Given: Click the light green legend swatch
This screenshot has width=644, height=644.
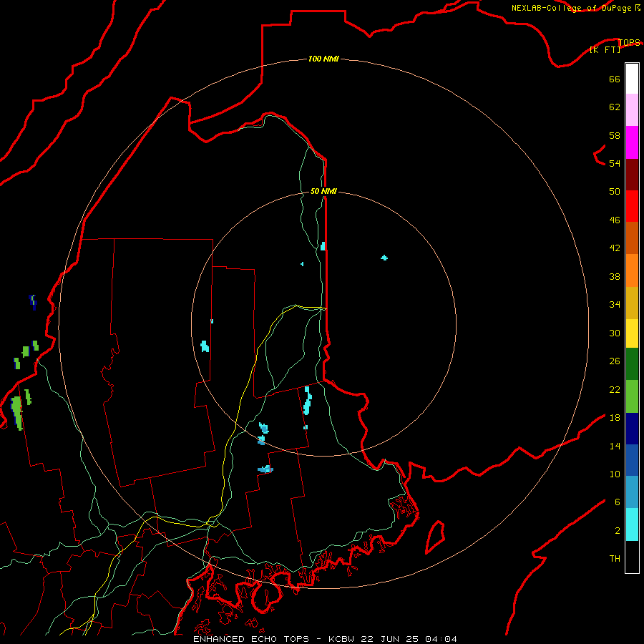Looking at the screenshot, I should tap(632, 396).
